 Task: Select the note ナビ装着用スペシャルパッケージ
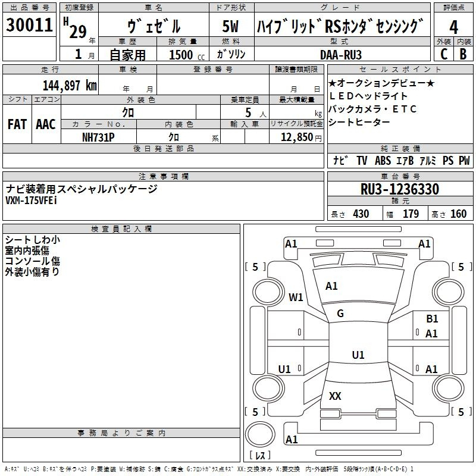[x=82, y=189]
